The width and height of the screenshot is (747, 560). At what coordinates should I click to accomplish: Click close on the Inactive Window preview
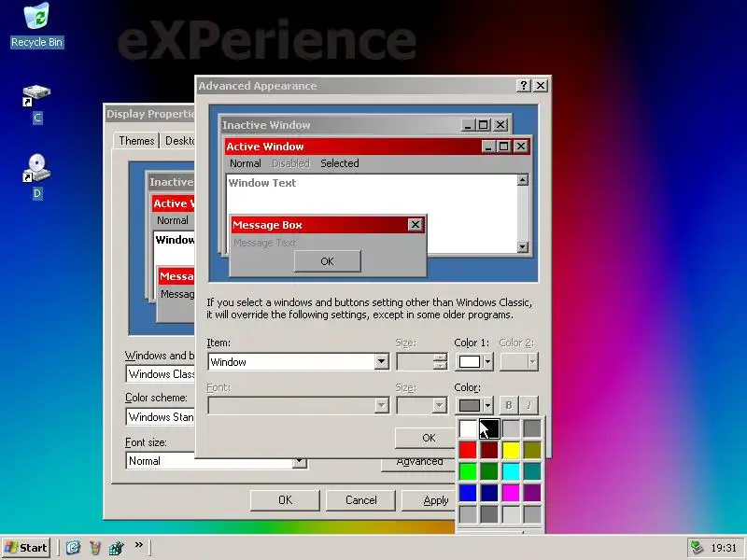[x=500, y=125]
